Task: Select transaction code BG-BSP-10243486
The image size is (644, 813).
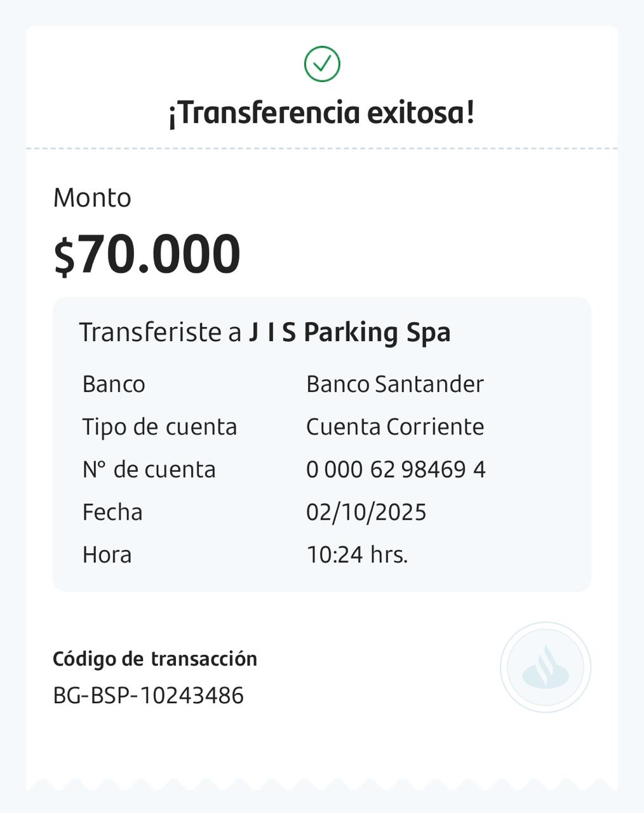Action: pos(148,695)
